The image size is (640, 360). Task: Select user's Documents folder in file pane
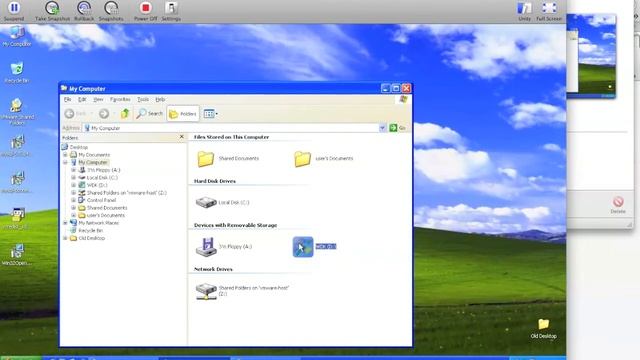(x=324, y=159)
